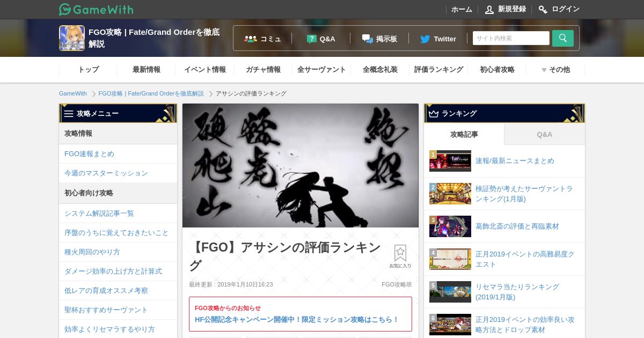Open 全サーヴァント in navigation bar
Viewport: 644px width, 338px height.
pos(322,70)
